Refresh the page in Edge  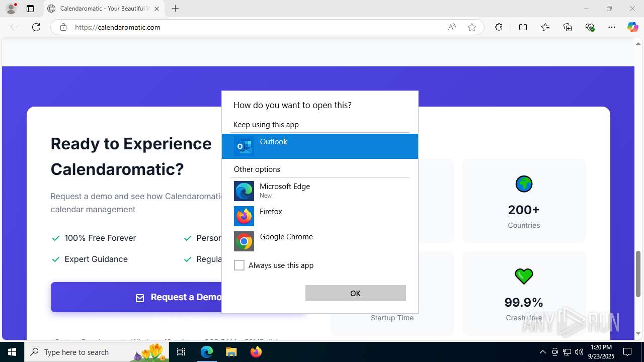tap(36, 27)
